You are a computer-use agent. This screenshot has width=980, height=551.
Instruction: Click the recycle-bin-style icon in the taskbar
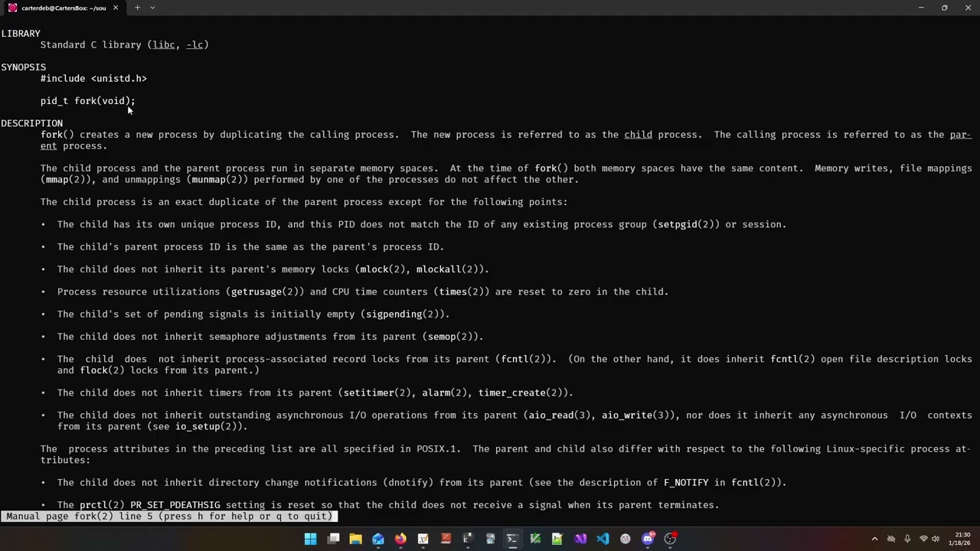(490, 539)
